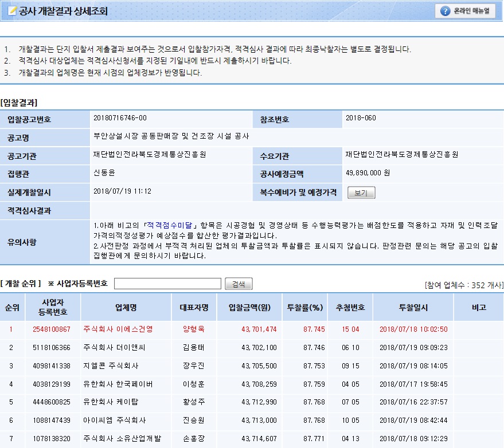Click the 순위 column header

click(x=12, y=308)
